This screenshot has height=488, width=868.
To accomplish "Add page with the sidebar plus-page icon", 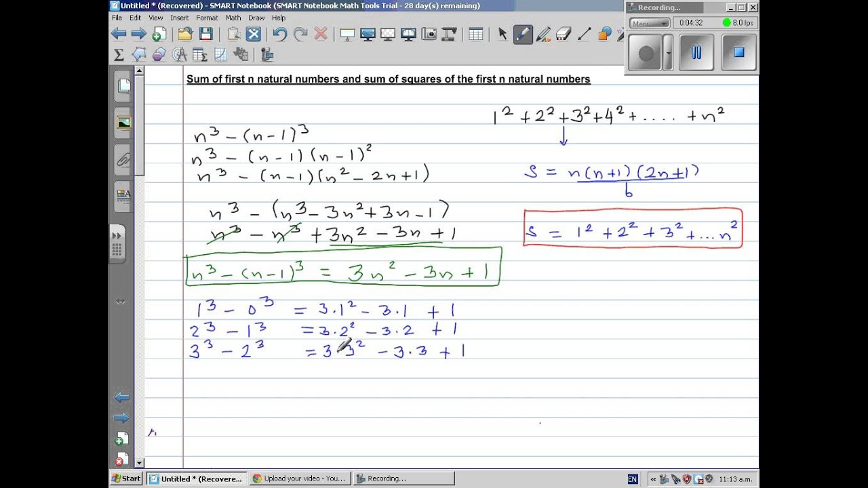I will point(122,439).
